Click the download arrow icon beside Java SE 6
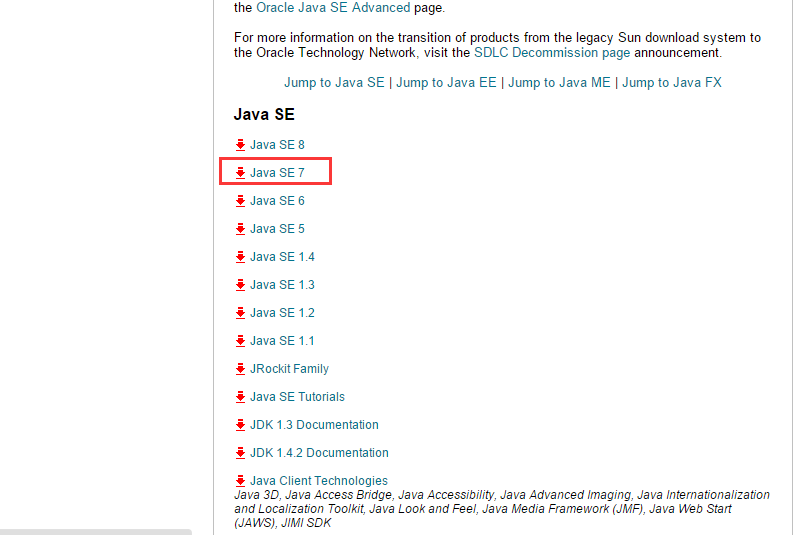 tap(240, 201)
